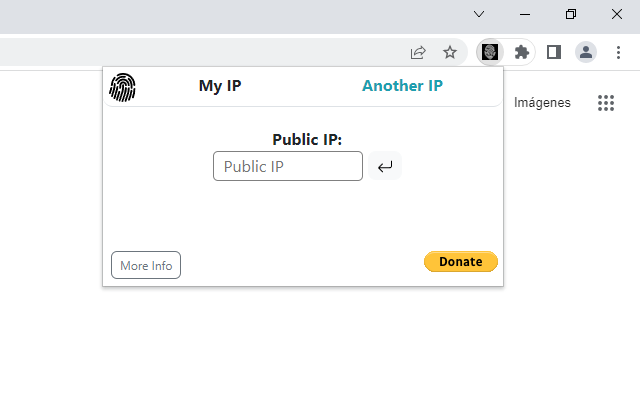This screenshot has width=640, height=400.
Task: Click the fingerprint extension icon in toolbar
Action: [490, 52]
